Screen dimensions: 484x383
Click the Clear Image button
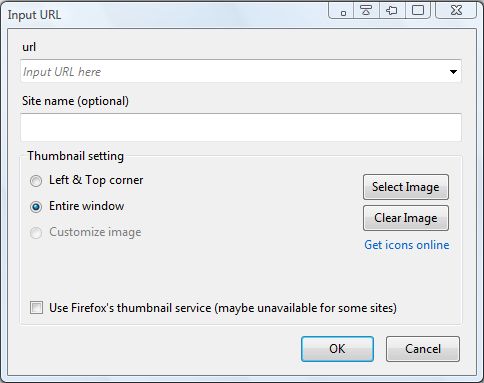(406, 218)
